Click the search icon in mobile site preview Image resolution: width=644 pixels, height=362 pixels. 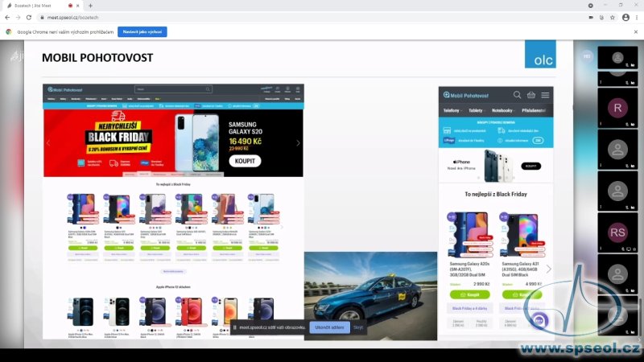[517, 95]
